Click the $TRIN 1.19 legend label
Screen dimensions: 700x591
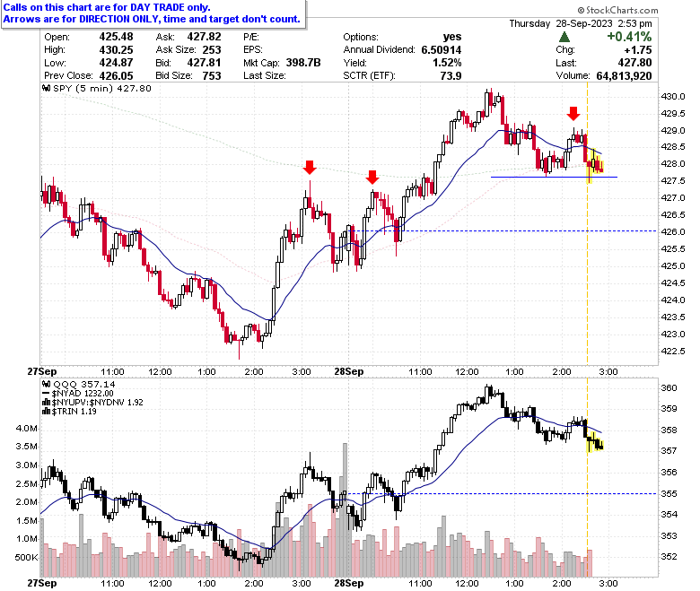pos(74,412)
